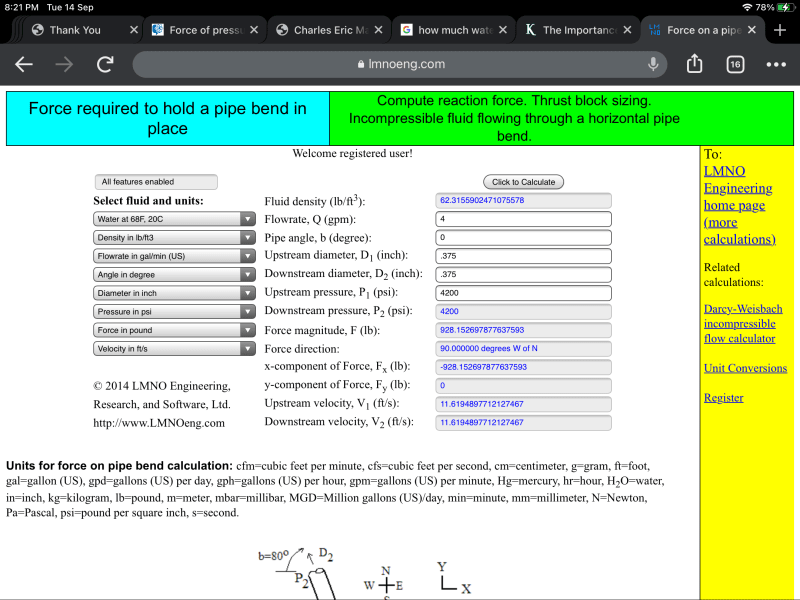Open the Register link
Viewport: 800px width, 600px height.
pyautogui.click(x=723, y=398)
